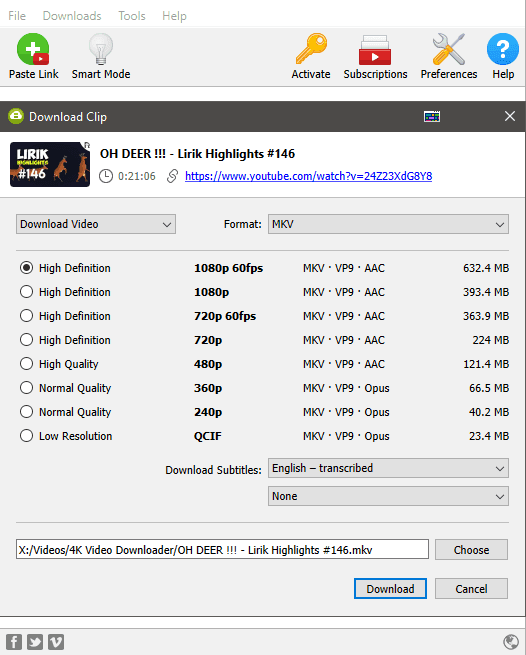526x655 pixels.
Task: Select the 720p High Definition option
Action: (26, 340)
